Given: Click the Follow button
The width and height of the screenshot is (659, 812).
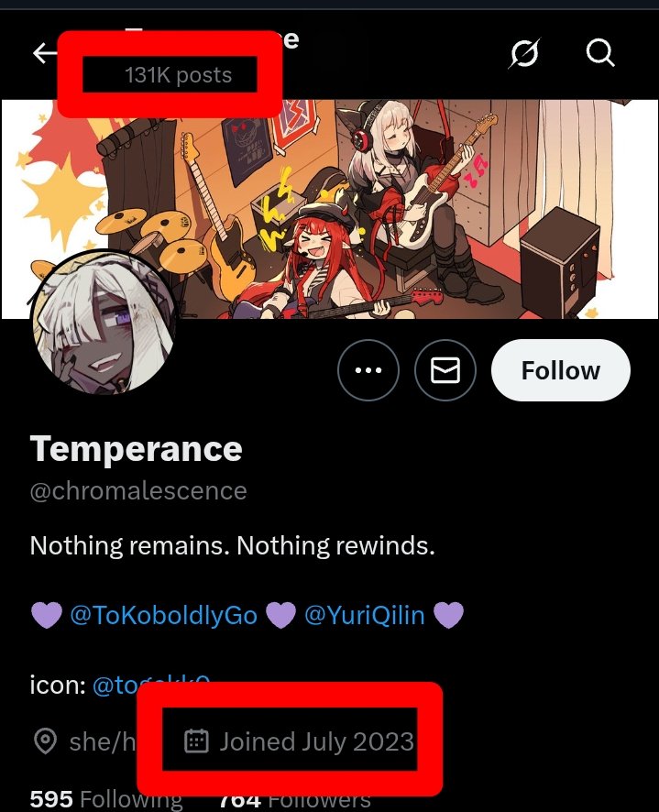Looking at the screenshot, I should click(561, 370).
